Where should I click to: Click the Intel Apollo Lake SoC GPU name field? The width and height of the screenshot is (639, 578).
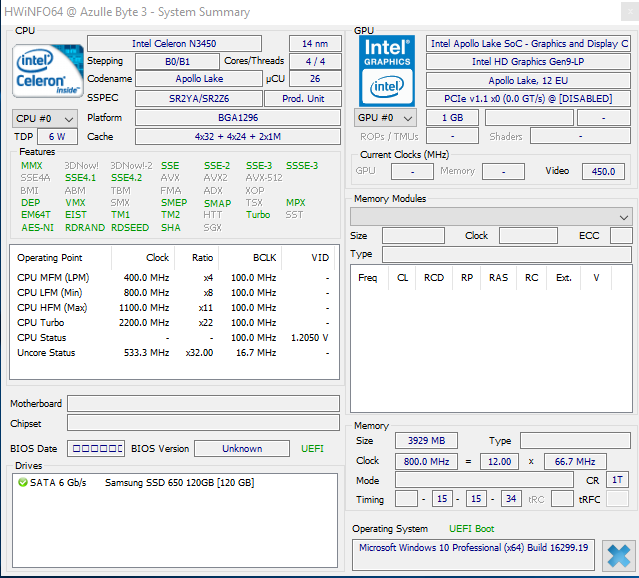tap(529, 44)
